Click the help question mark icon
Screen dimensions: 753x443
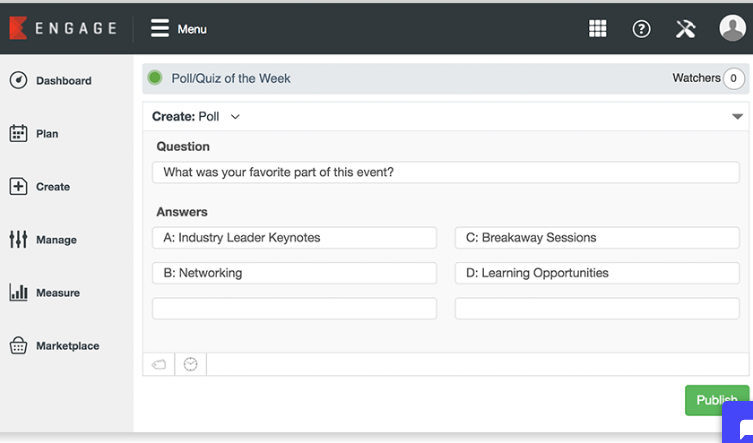[x=642, y=29]
